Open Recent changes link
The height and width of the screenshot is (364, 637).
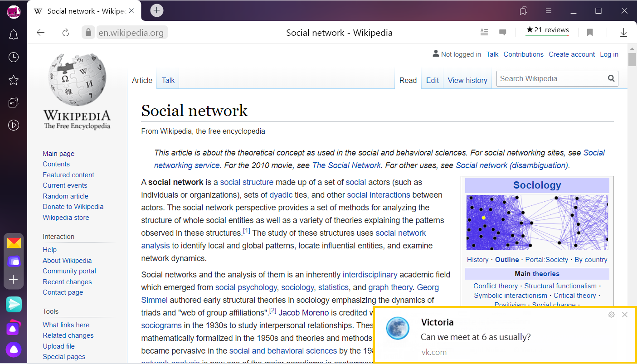click(x=67, y=282)
